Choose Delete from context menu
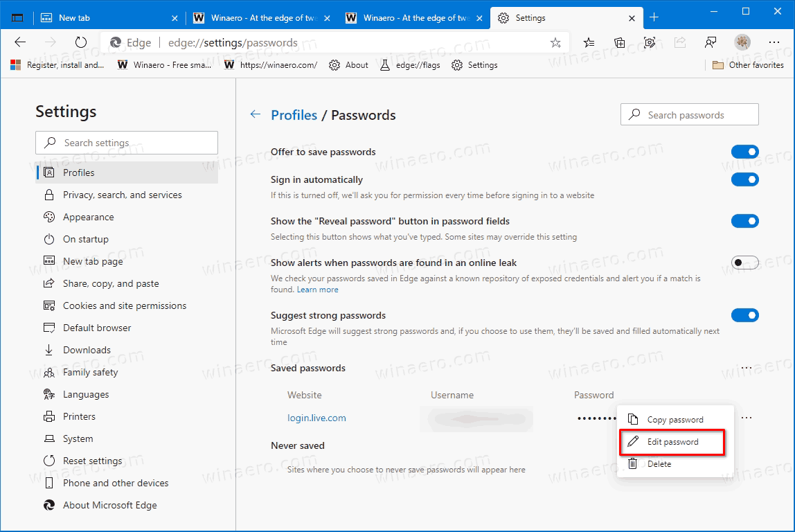 tap(675, 464)
